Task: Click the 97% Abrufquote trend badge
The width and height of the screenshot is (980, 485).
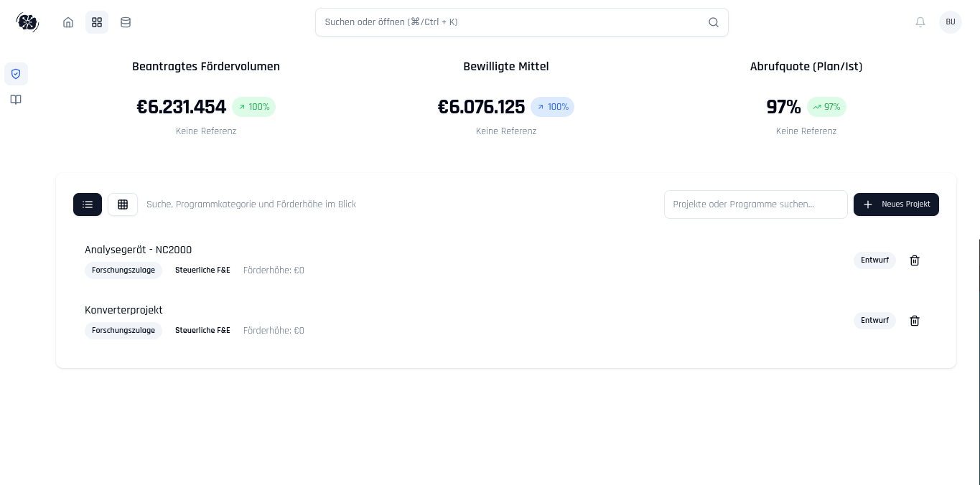Action: point(826,107)
